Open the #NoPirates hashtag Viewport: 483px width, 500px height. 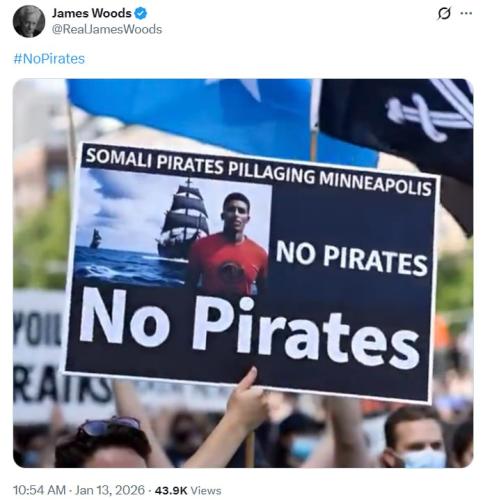49,59
